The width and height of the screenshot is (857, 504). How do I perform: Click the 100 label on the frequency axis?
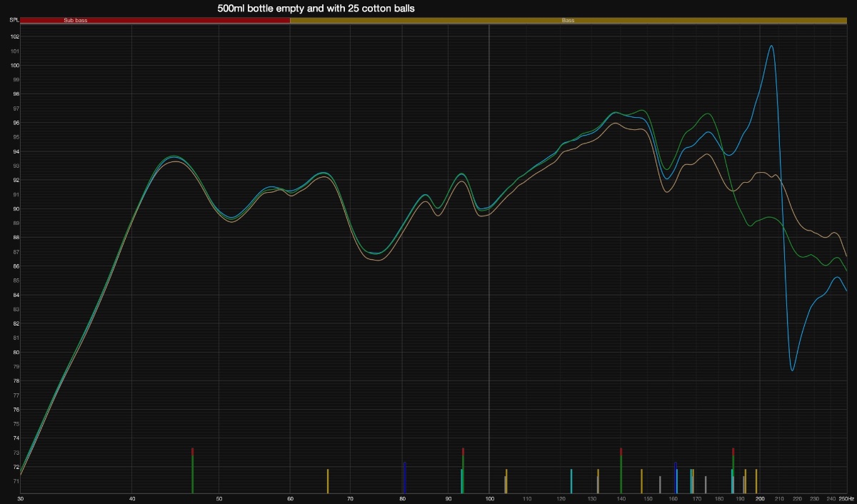(x=489, y=498)
